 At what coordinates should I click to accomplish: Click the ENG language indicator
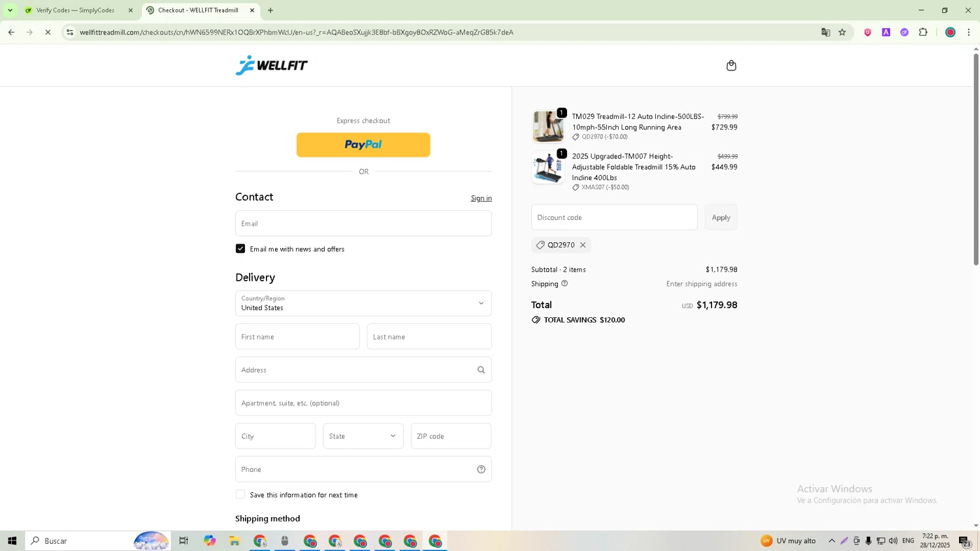(908, 541)
